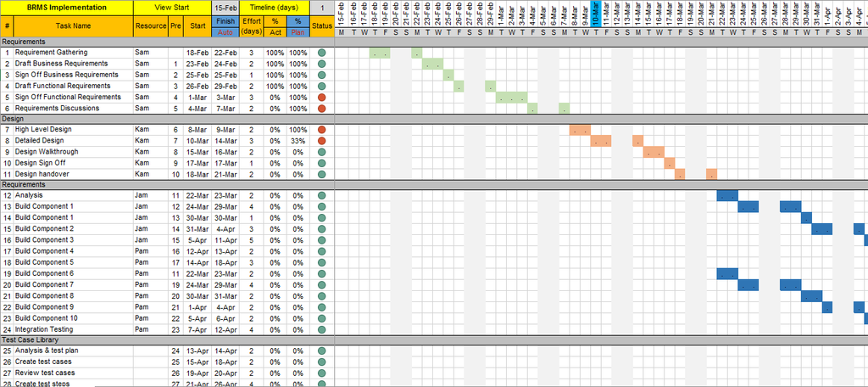Click status circle for Integration Testing
Screen dimensions: 868x387
tap(321, 329)
